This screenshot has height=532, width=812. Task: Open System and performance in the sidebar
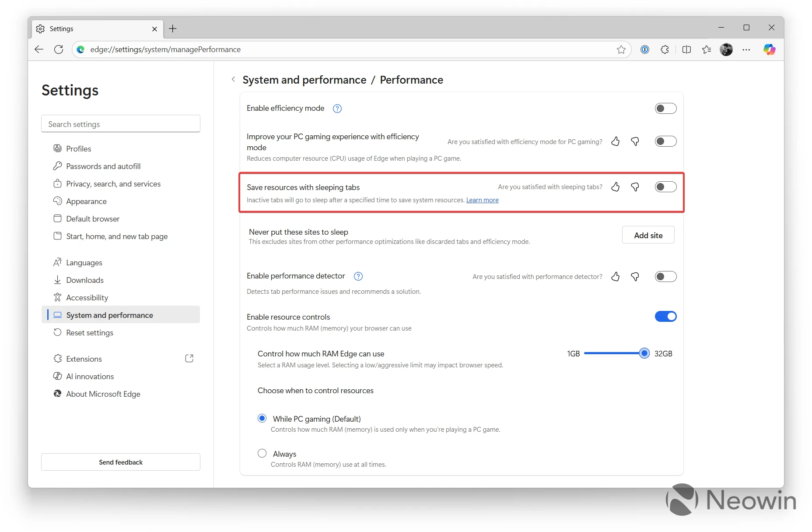tap(109, 315)
